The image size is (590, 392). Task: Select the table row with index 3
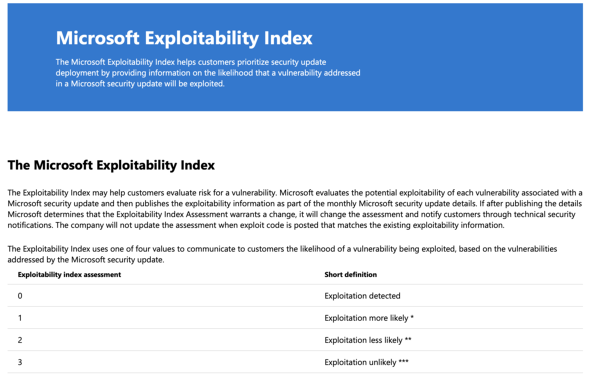click(x=295, y=362)
